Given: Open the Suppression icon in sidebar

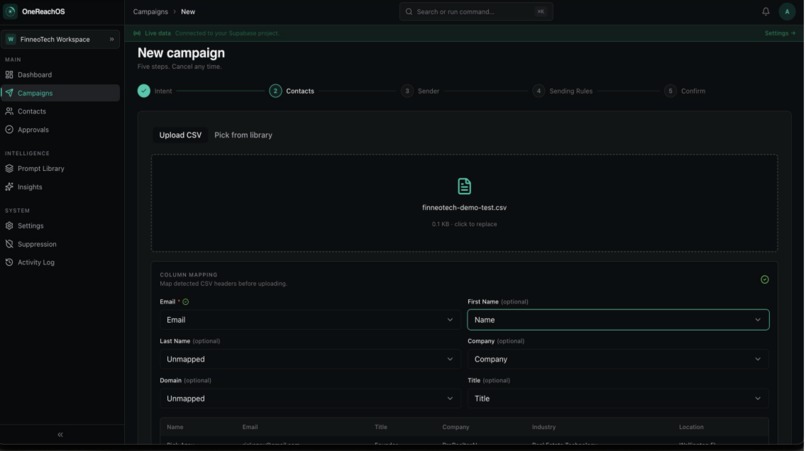Looking at the screenshot, I should 9,244.
